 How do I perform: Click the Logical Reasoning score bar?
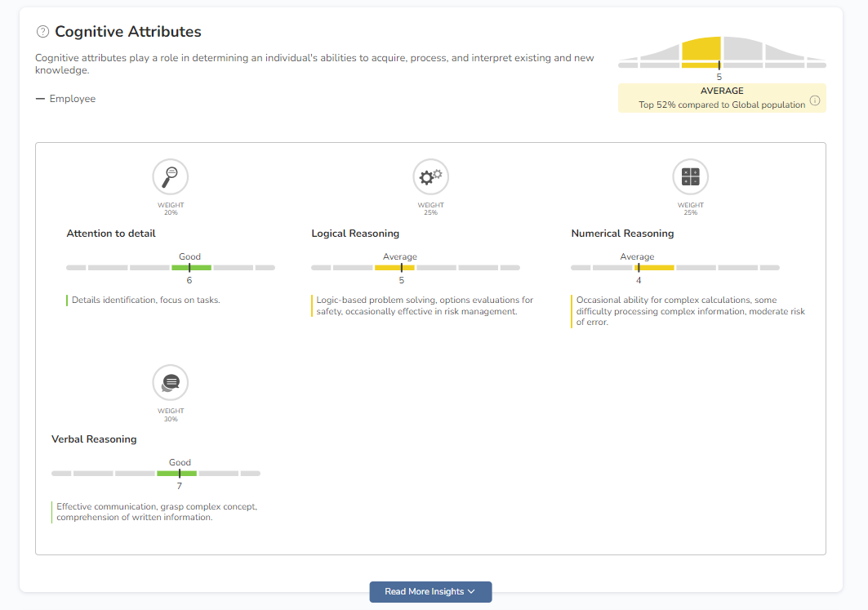pyautogui.click(x=415, y=268)
